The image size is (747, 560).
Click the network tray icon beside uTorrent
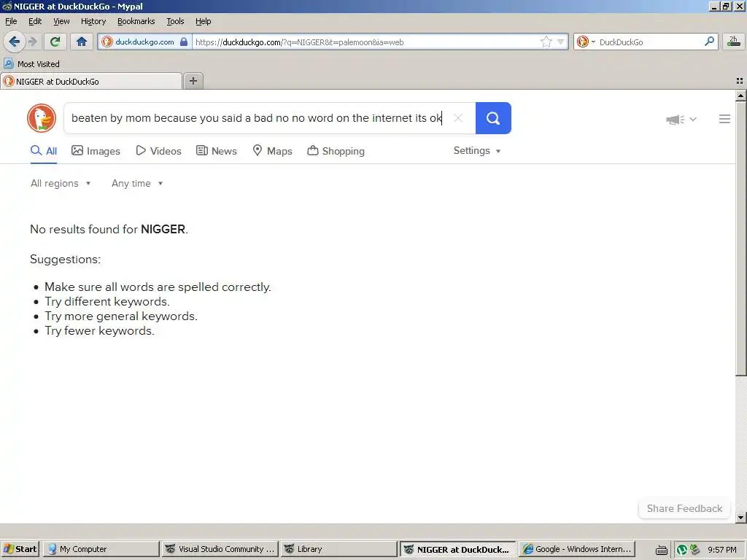(x=695, y=550)
